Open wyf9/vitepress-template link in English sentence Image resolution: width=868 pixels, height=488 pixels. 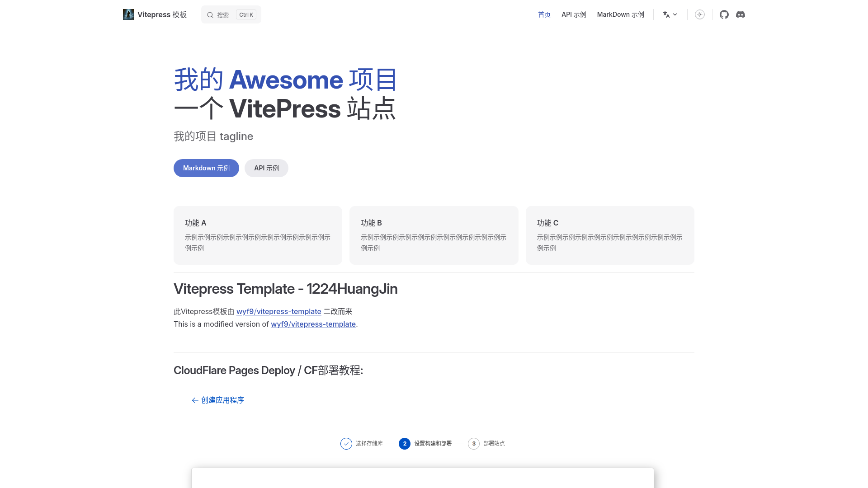pyautogui.click(x=313, y=324)
